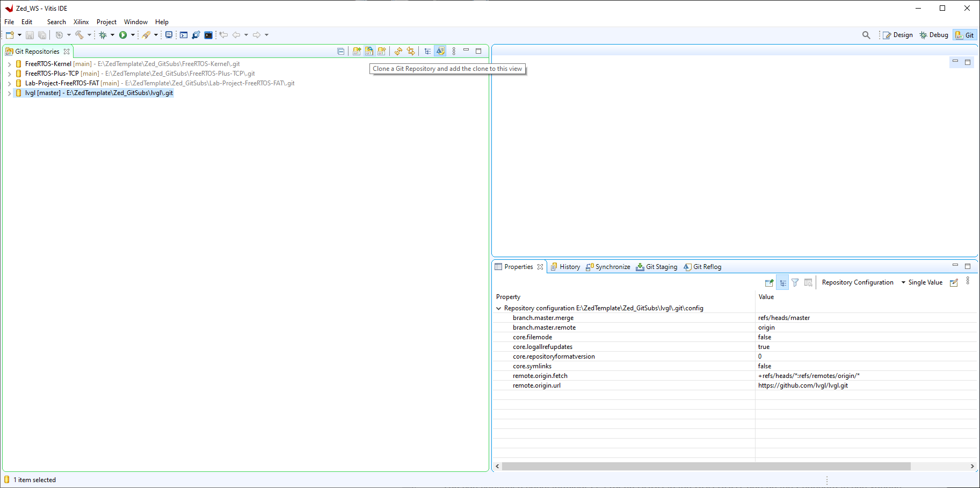Open Properties view menu dots

coord(968,281)
